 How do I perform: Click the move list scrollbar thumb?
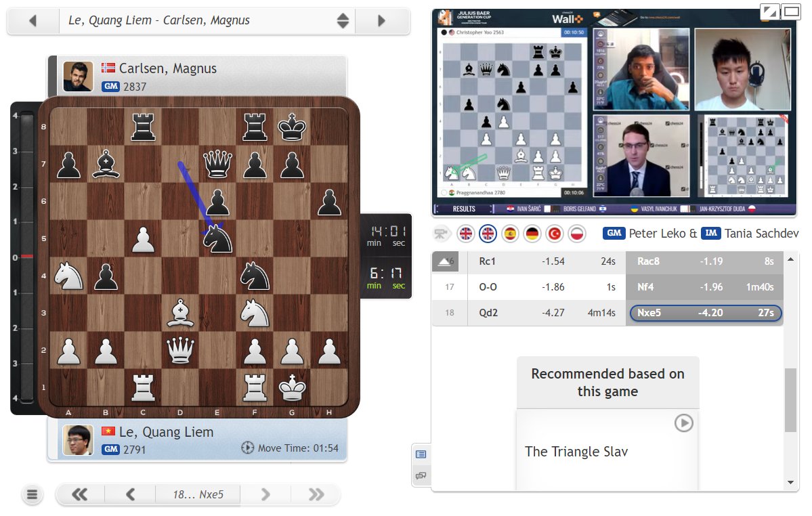(790, 400)
